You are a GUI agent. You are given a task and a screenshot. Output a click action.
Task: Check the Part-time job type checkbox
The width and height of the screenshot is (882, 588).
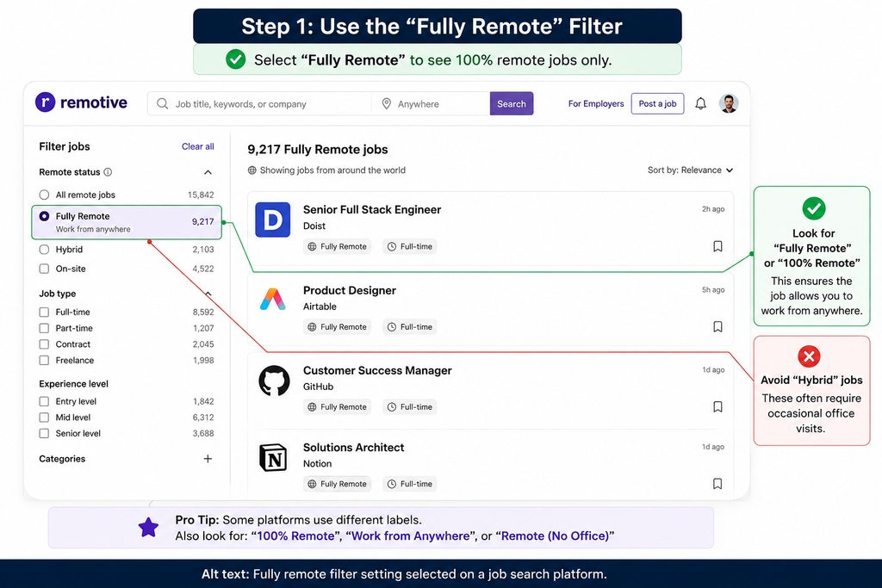click(x=44, y=328)
